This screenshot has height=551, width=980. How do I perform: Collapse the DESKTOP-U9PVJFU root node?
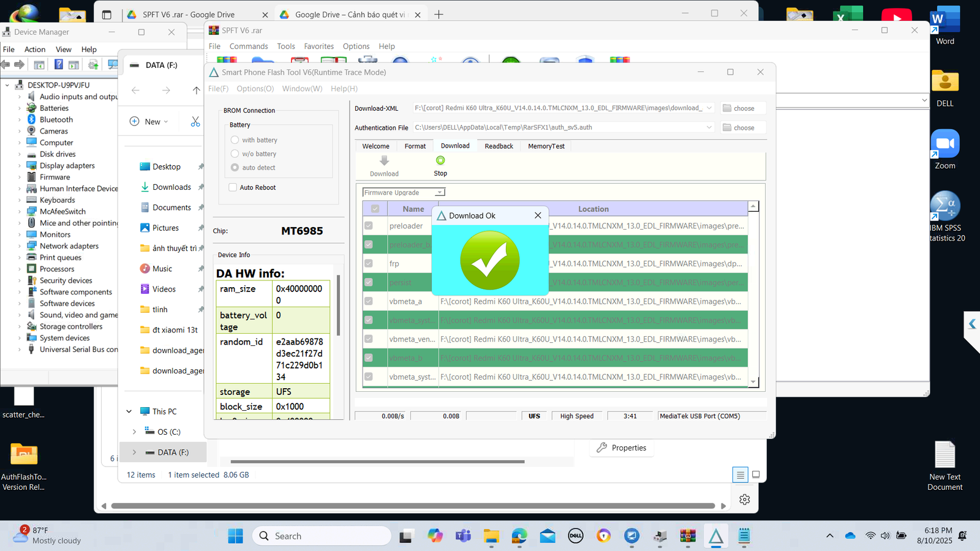[x=7, y=85]
